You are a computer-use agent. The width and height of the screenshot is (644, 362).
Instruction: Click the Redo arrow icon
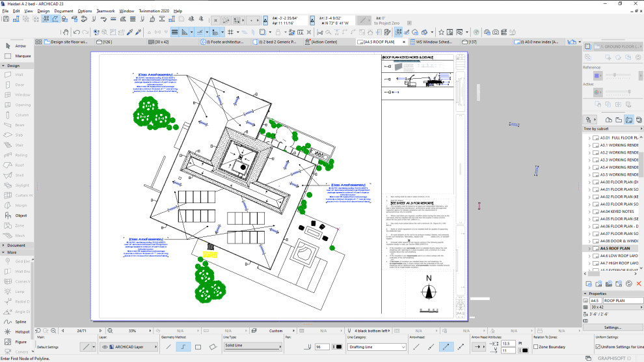pos(85,32)
